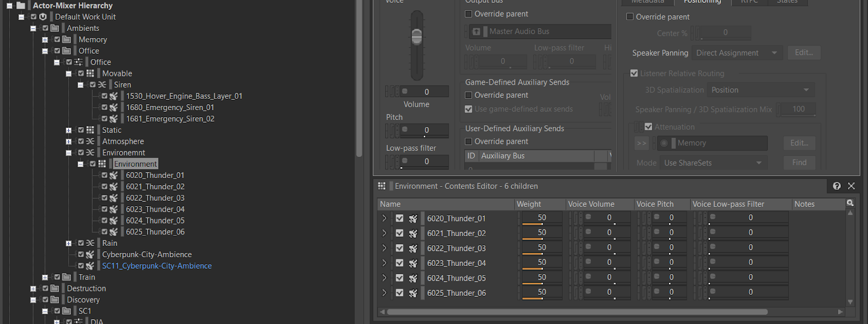Click the sound icon of 1680_Emergency_Siren_01
The image size is (868, 324).
point(113,107)
